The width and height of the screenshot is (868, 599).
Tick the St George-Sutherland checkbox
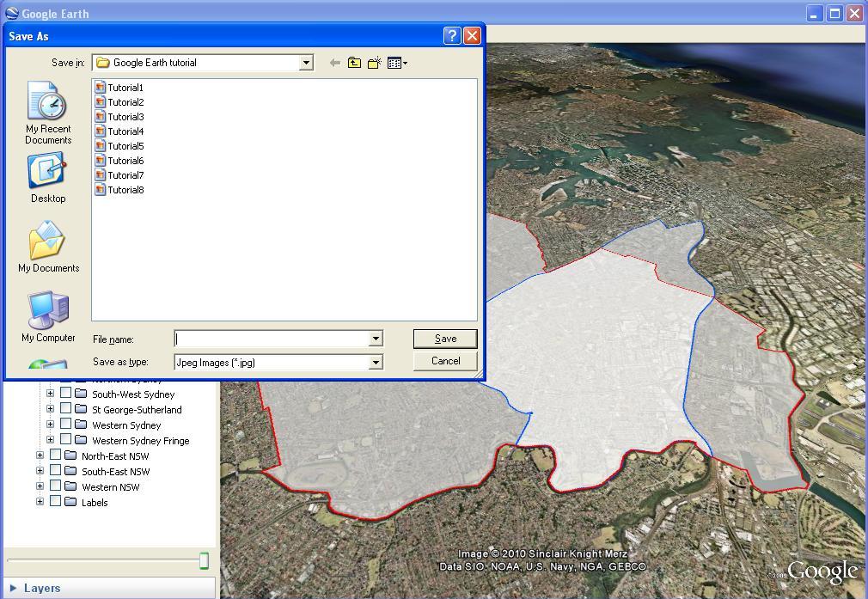pos(65,408)
